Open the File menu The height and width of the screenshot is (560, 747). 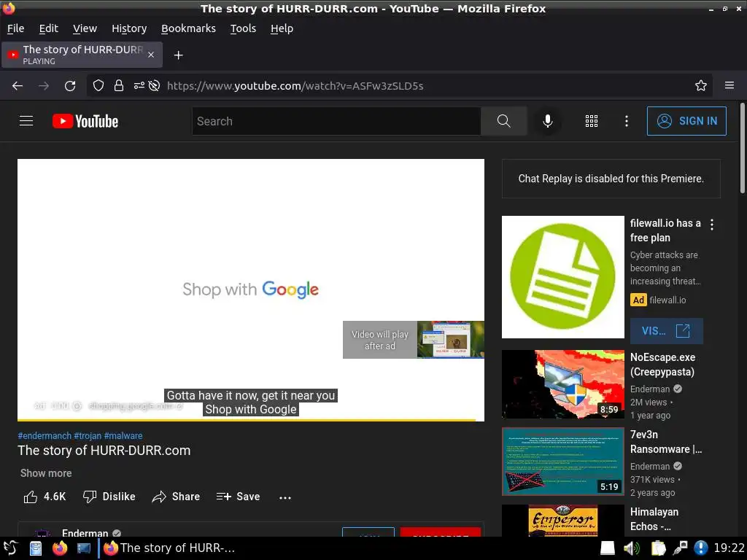pyautogui.click(x=16, y=28)
